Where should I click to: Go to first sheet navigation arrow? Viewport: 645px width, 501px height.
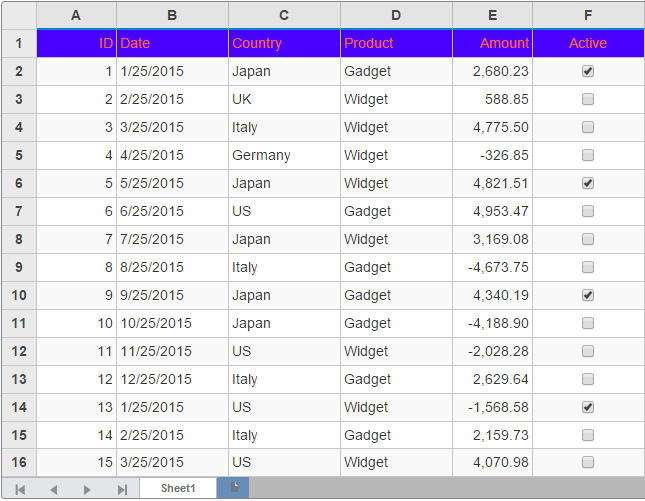coord(20,489)
